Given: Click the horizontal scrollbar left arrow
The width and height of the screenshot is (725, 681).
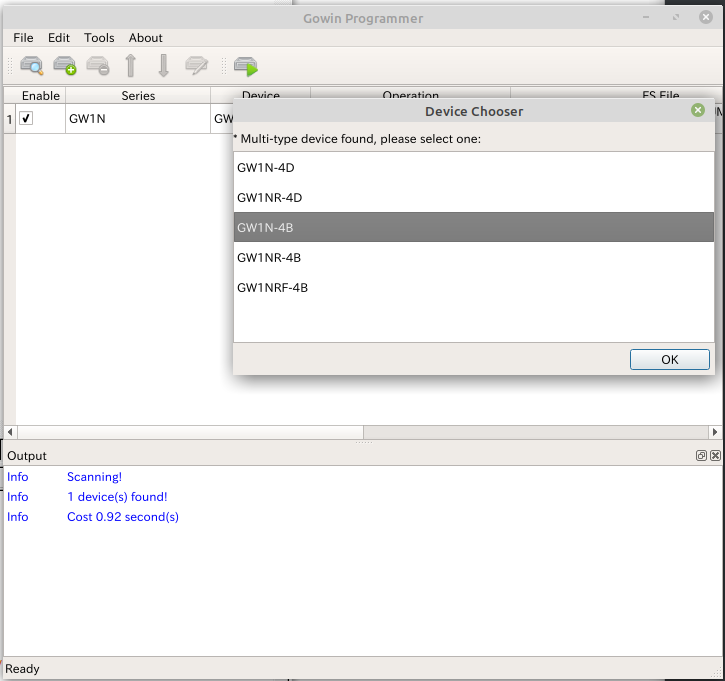Looking at the screenshot, I should [10, 432].
